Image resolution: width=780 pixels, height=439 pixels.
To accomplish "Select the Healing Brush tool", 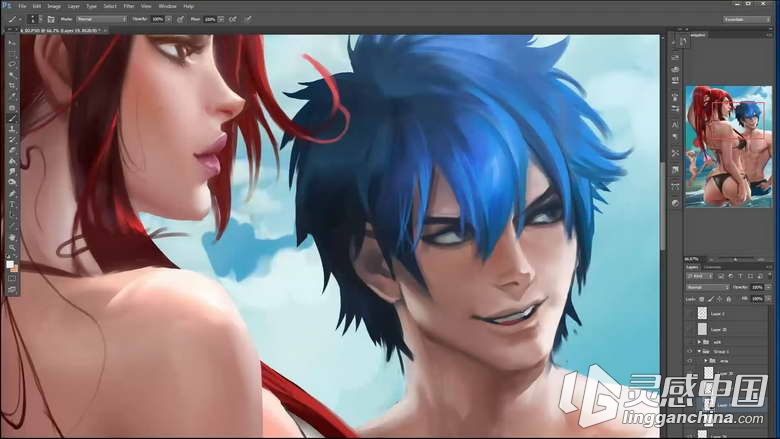I will (x=12, y=107).
